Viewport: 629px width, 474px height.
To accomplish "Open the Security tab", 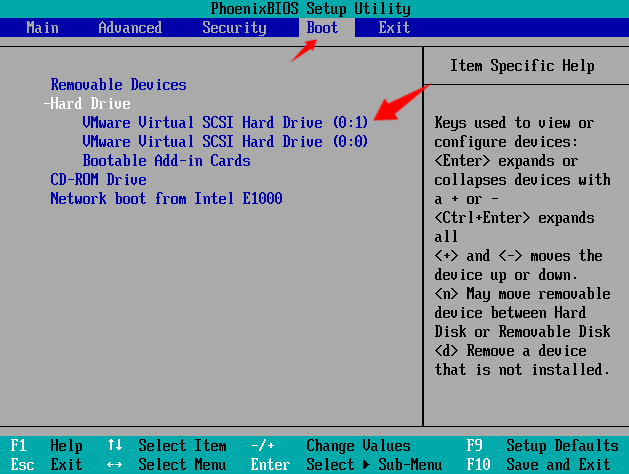I will [234, 28].
